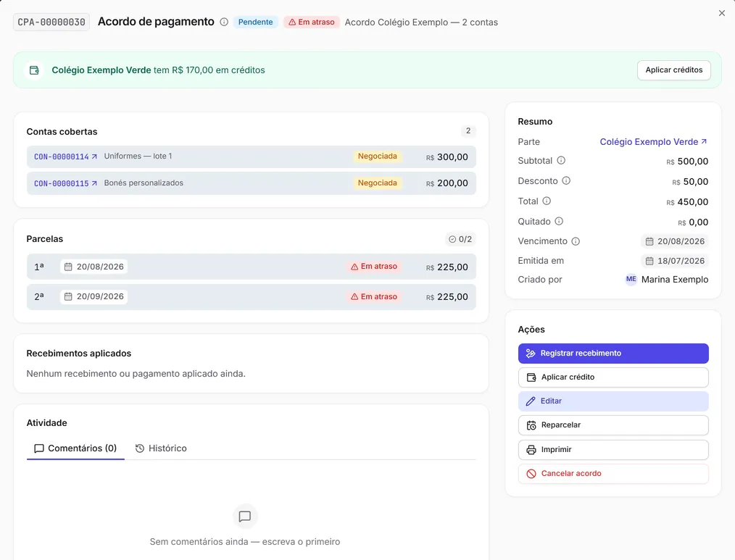Click info icon beside Acordo de pagamento title
Viewport: 735px width, 560px height.
click(x=224, y=22)
